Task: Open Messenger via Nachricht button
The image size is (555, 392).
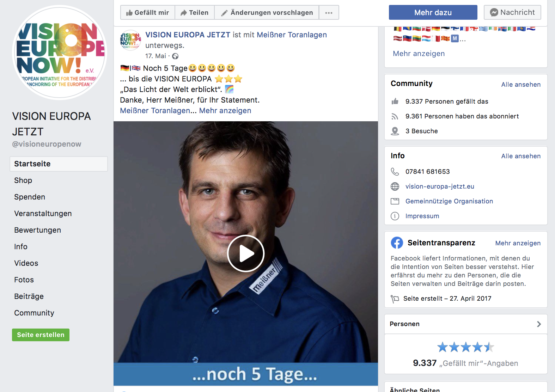Action: click(x=512, y=12)
